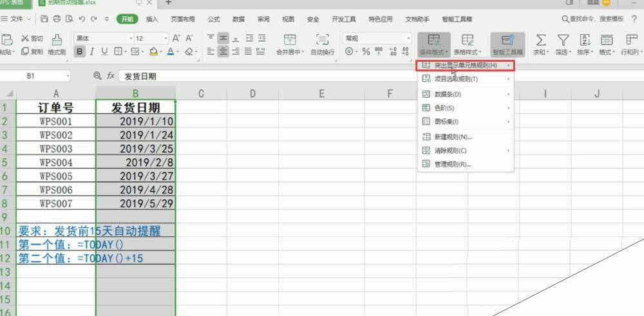This screenshot has height=316, width=644.
Task: Increase font size with A+ icon
Action: click(176, 38)
